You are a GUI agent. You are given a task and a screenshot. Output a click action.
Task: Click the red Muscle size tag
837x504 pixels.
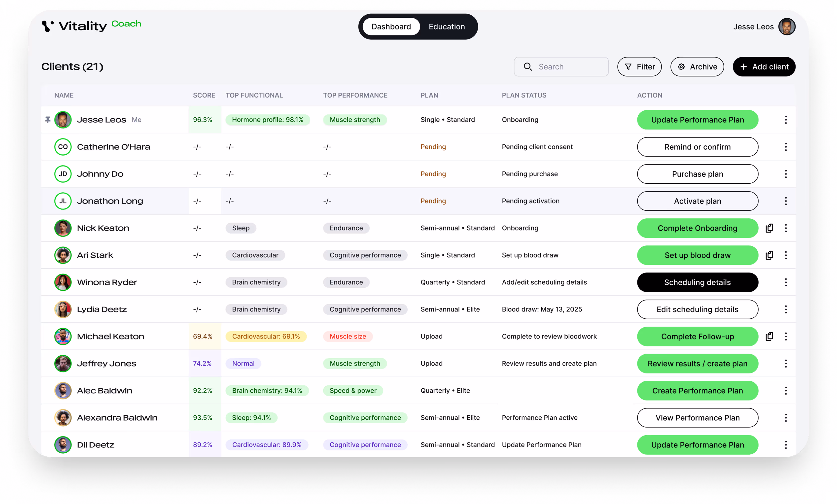(x=348, y=336)
